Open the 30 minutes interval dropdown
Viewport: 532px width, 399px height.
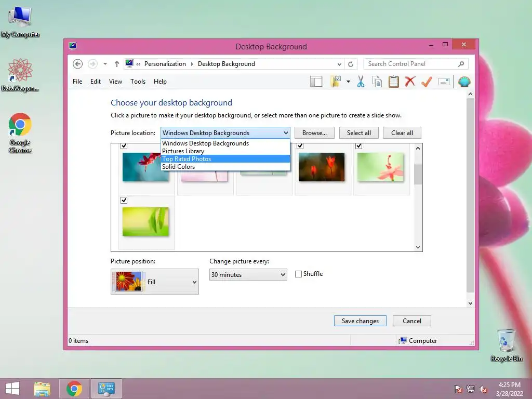[x=248, y=274]
